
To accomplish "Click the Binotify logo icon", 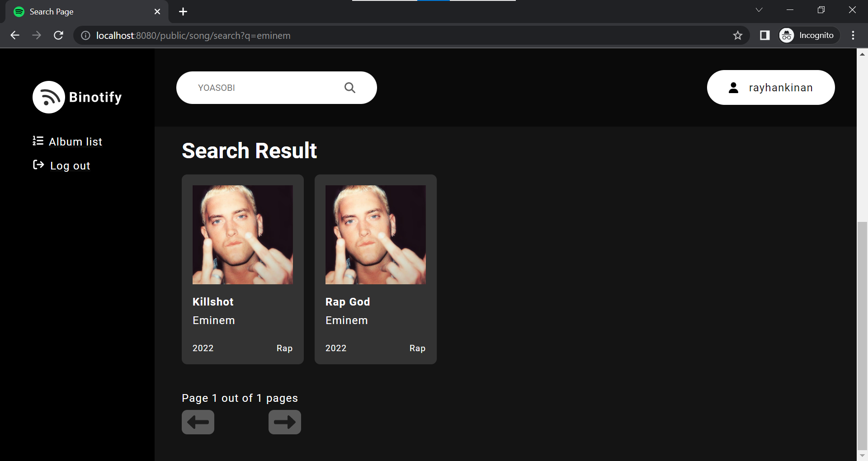I will click(x=49, y=97).
